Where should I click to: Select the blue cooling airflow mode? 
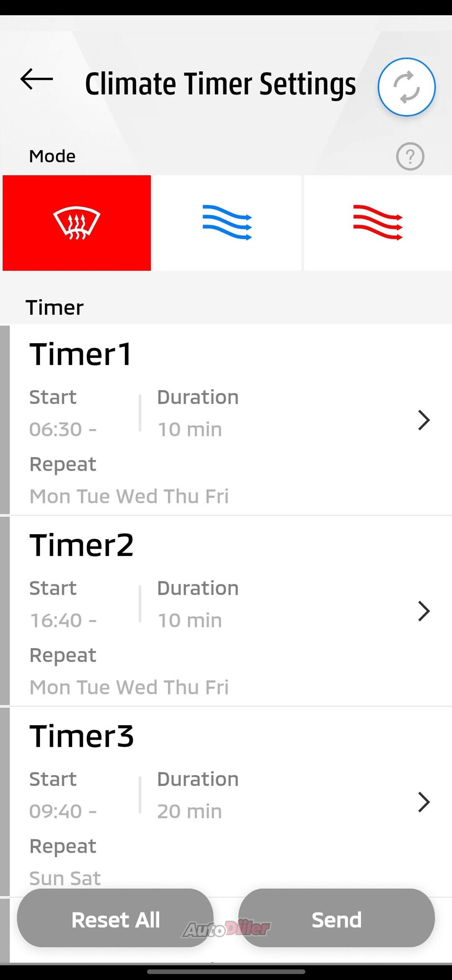click(227, 223)
